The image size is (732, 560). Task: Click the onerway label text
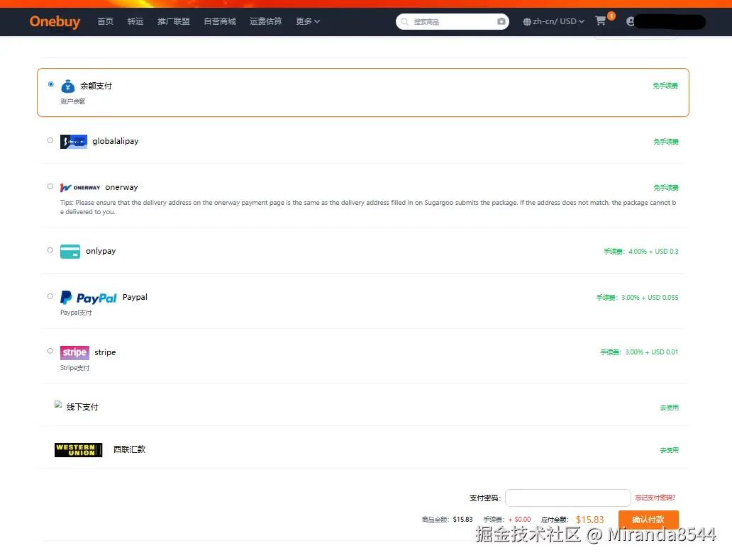pyautogui.click(x=121, y=187)
